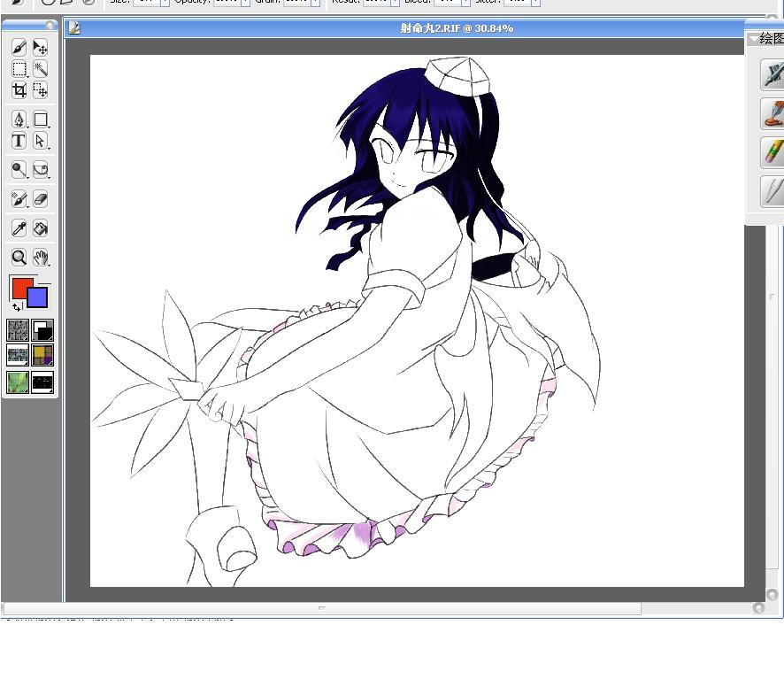Select the Crop tool

coord(19,90)
